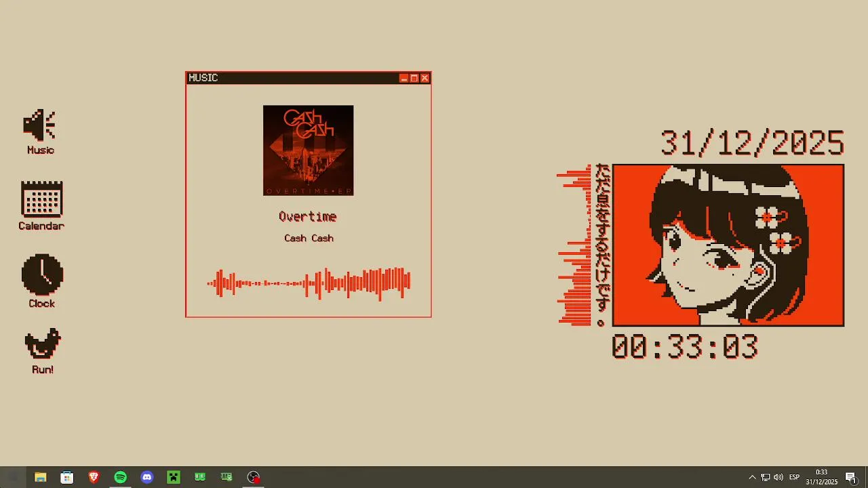
Task: Open Microsoft Store from the taskbar
Action: point(66,477)
